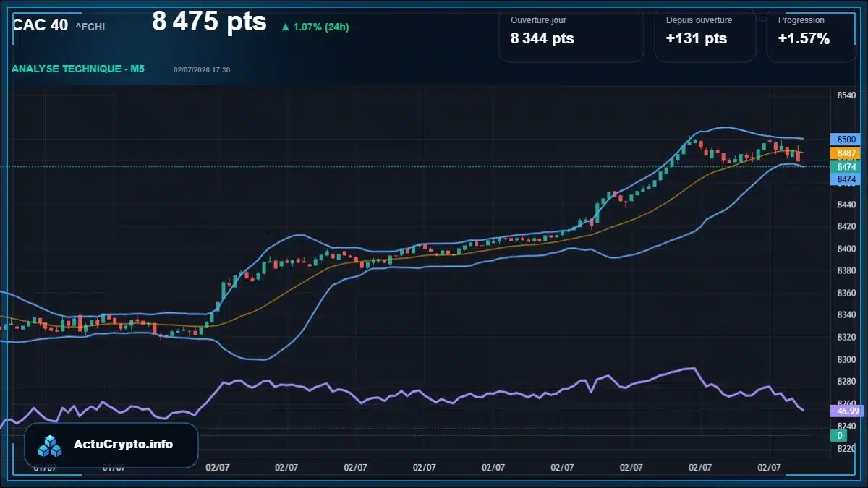Click the 8320 price axis label
868x488 pixels.
click(846, 337)
